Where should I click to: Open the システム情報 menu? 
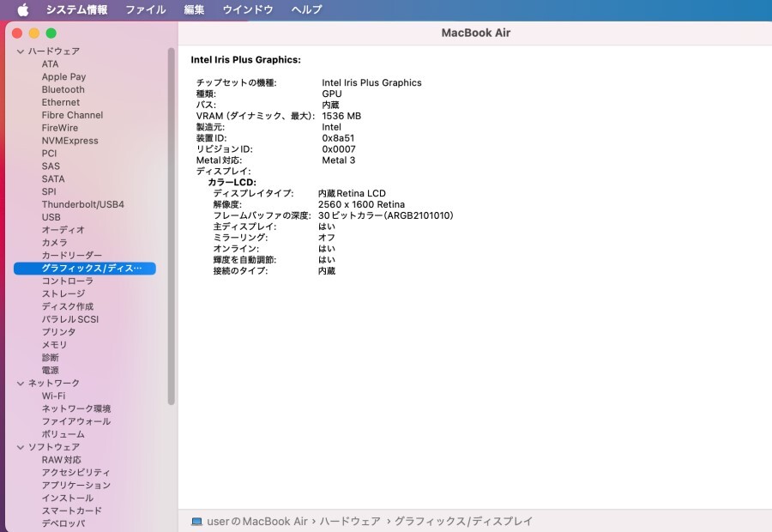pos(77,9)
